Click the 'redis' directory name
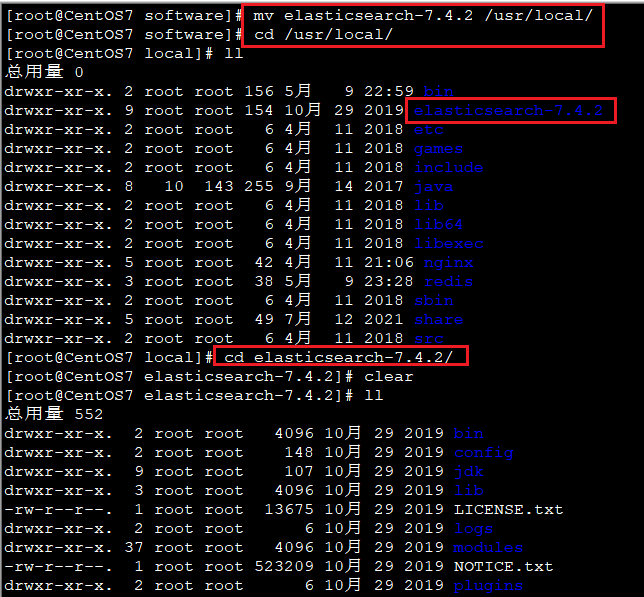644x597 pixels. 448,282
